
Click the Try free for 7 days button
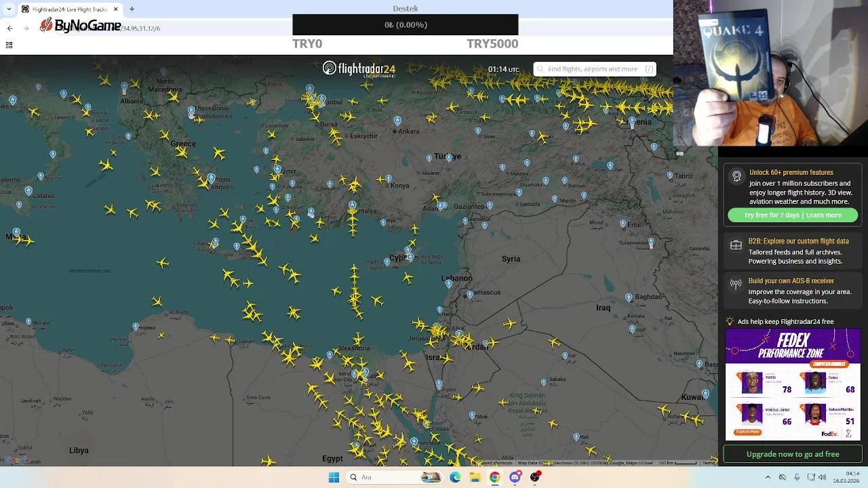(793, 215)
